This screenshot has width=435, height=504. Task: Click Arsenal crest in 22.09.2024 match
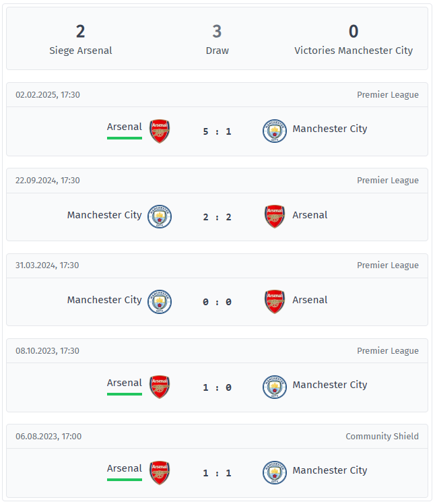[275, 217]
